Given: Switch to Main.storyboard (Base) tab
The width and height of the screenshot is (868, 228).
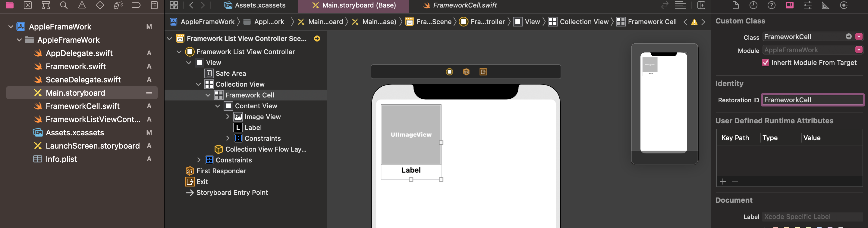Looking at the screenshot, I should [x=354, y=5].
